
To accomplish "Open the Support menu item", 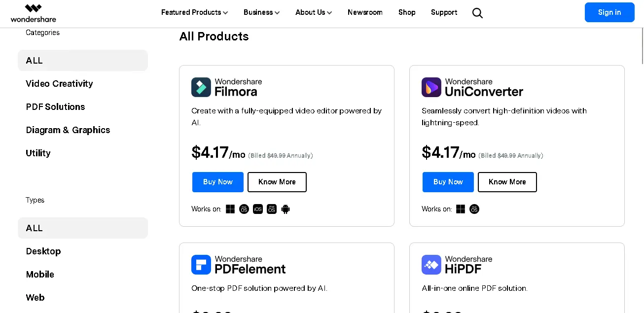I will (444, 12).
